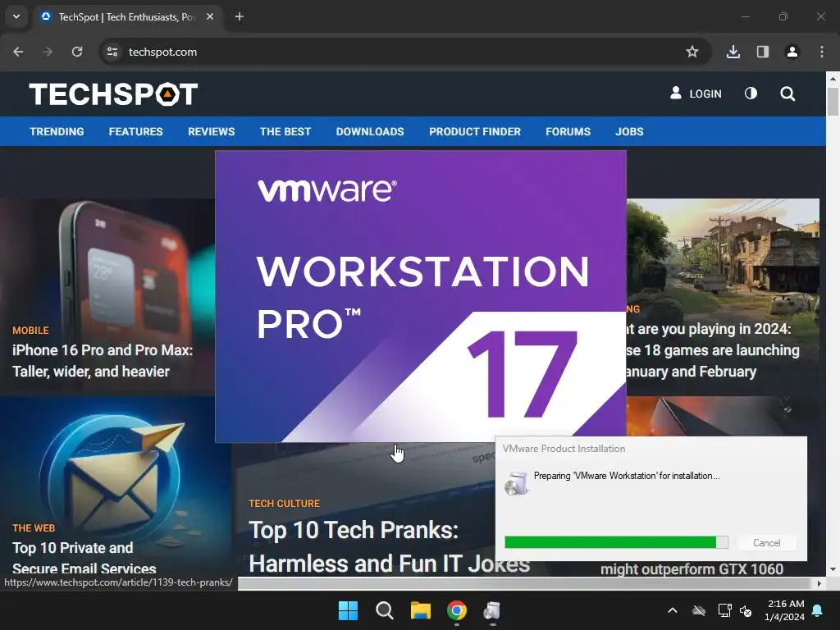The width and height of the screenshot is (840, 630).
Task: Click the horizontal scrollbar right arrow
Action: (x=819, y=583)
